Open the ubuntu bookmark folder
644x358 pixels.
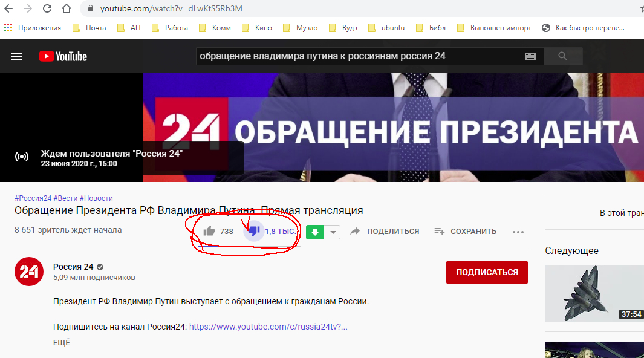[x=386, y=27]
